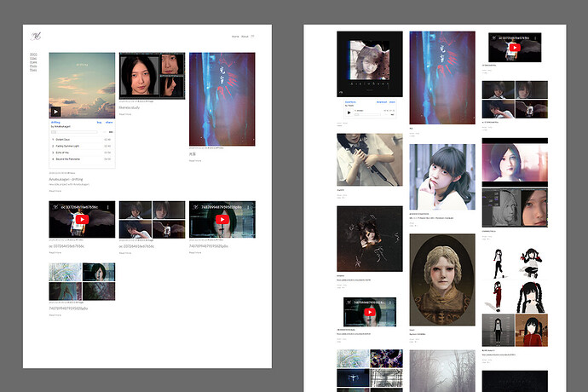Open the likeness study face thumbnail

click(139, 76)
